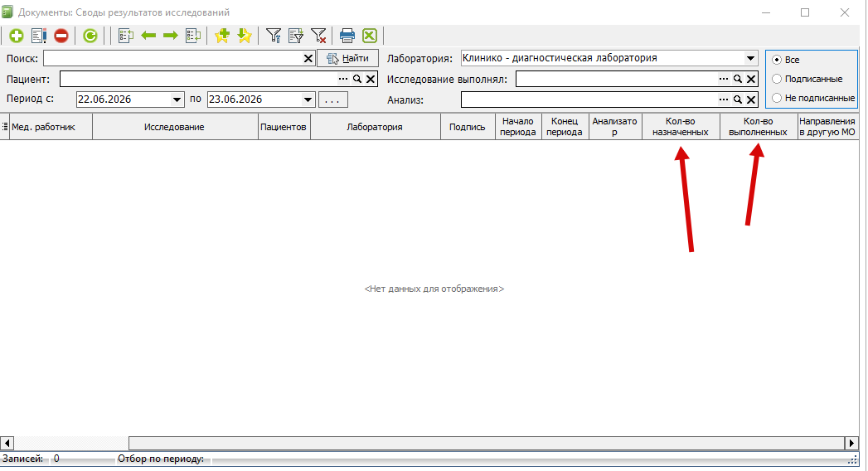This screenshot has width=868, height=471.
Task: Sort by the Исследование column header
Action: pyautogui.click(x=175, y=127)
